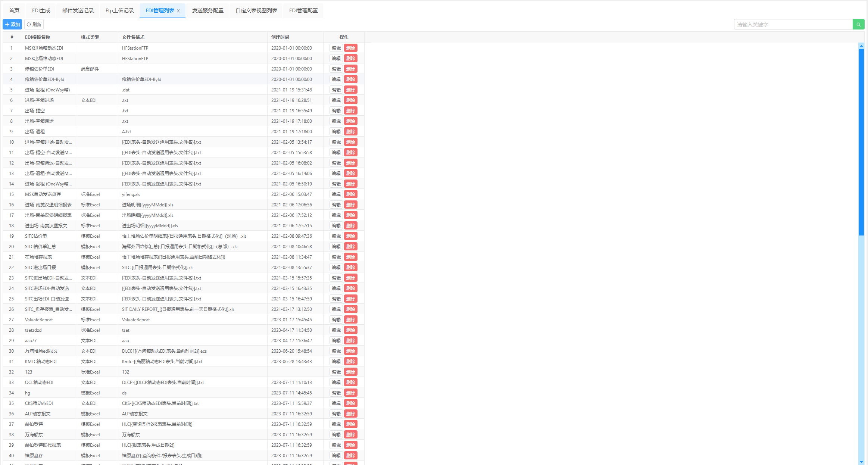Image resolution: width=868 pixels, height=465 pixels.
Task: Click the keyword search input field
Action: coord(793,25)
